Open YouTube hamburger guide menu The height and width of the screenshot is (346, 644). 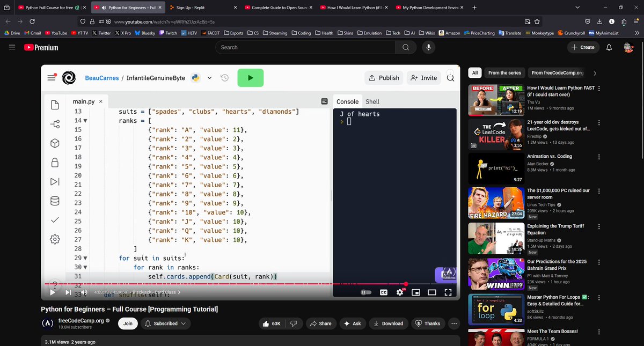coord(12,47)
